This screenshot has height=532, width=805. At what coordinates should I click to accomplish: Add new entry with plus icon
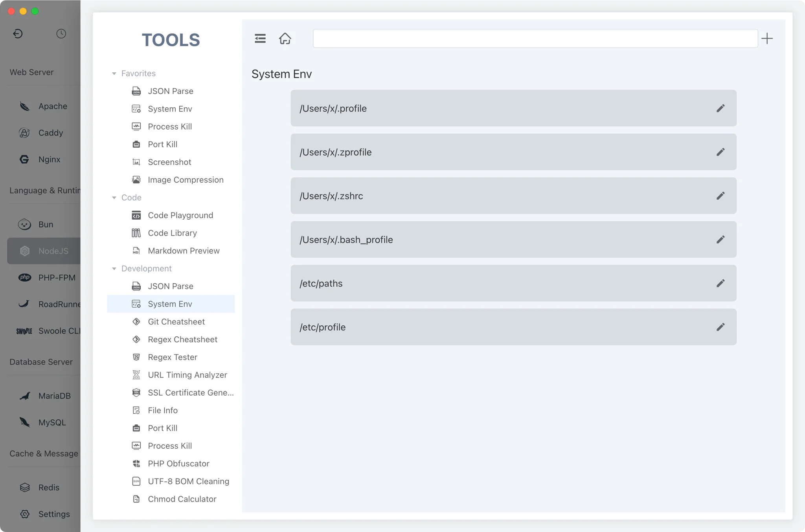[x=767, y=39]
